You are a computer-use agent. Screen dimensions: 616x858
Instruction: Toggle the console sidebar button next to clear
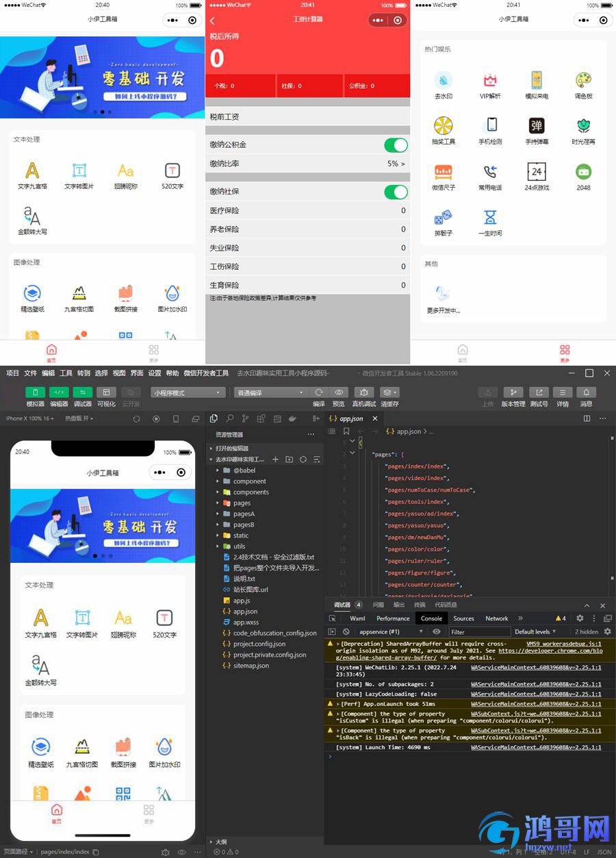pyautogui.click(x=332, y=631)
